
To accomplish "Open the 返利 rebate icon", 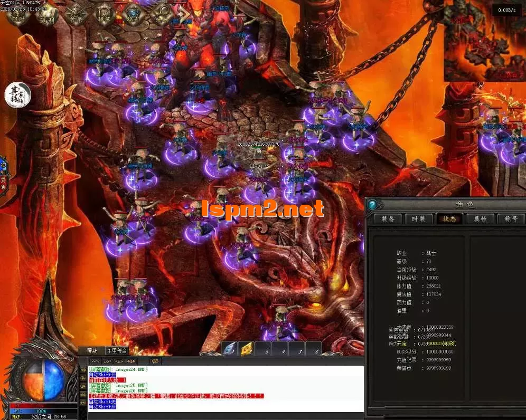I will click(x=47, y=15).
